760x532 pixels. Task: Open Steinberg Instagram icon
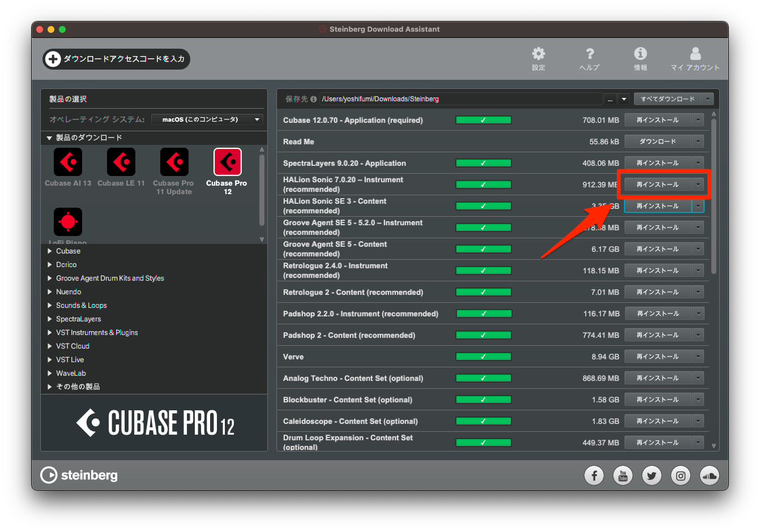point(681,476)
